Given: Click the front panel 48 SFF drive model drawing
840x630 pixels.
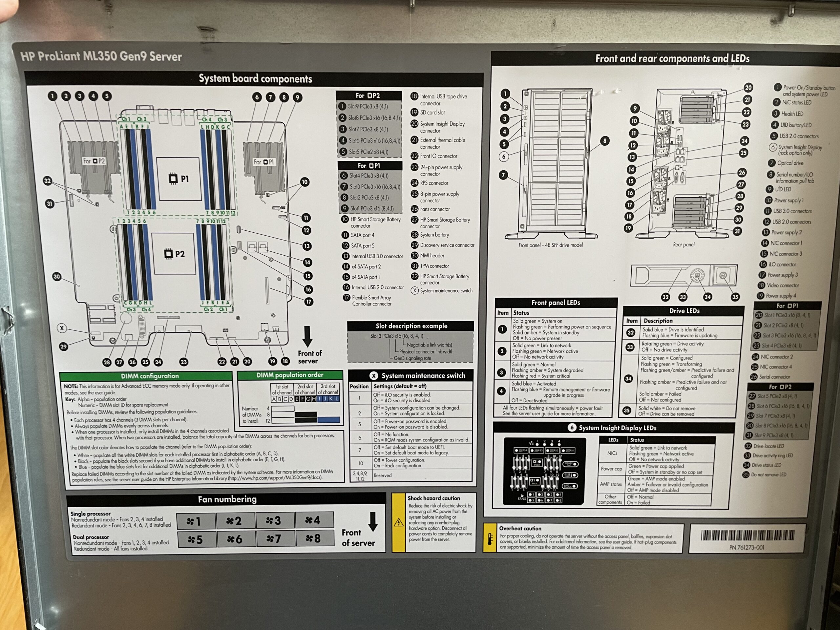Looking at the screenshot, I should click(x=551, y=163).
